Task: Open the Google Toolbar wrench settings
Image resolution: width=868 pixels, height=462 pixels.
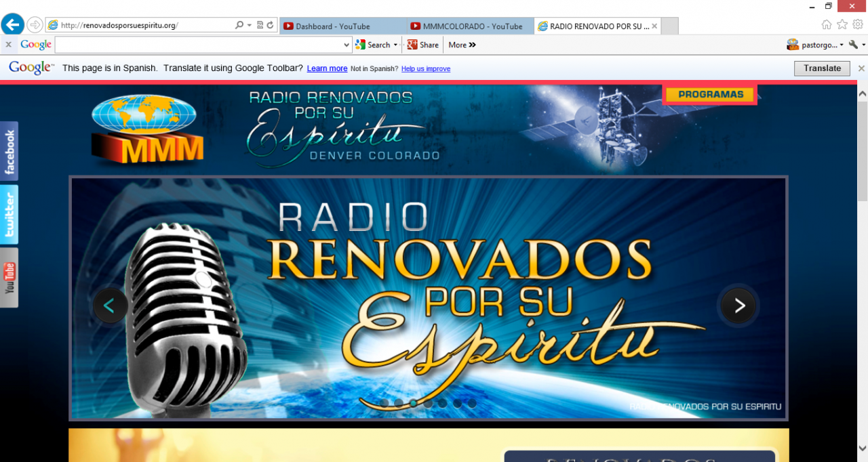Action: pos(853,45)
